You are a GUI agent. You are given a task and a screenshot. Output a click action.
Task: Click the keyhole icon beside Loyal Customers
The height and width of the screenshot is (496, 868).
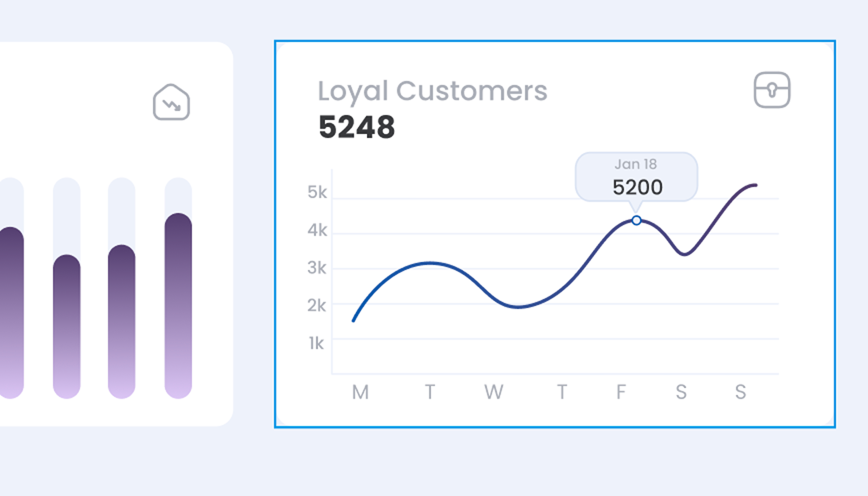click(772, 90)
